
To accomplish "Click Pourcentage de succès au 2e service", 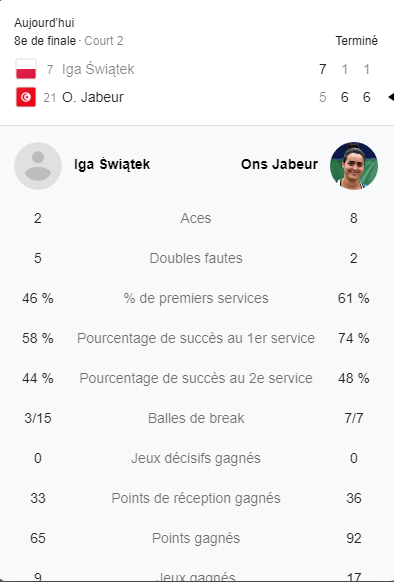I will 196,378.
